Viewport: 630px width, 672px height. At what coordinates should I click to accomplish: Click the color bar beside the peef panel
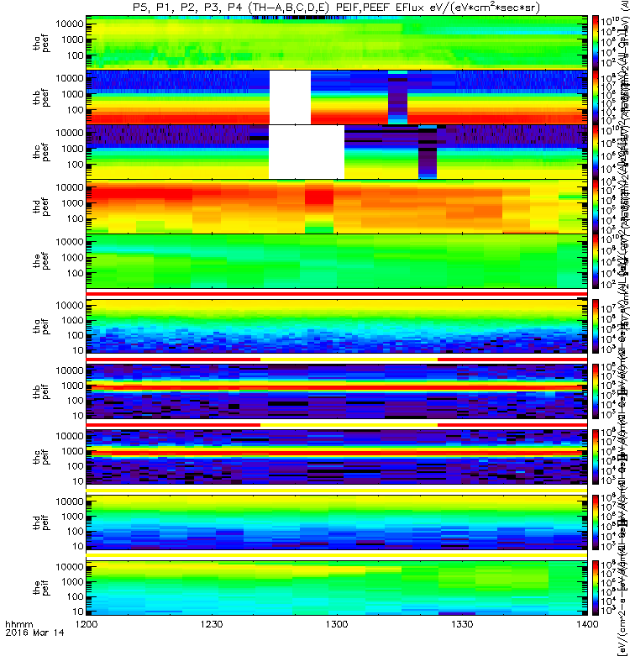[596, 260]
